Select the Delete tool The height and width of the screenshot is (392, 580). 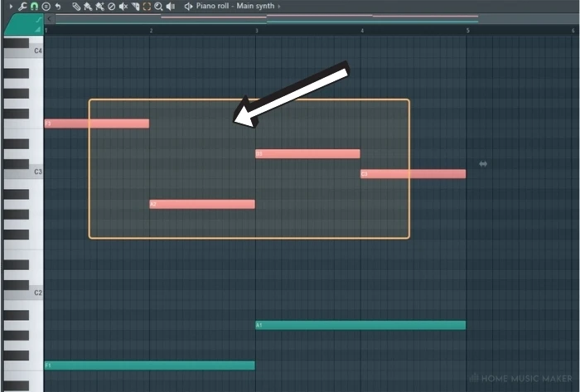(111, 7)
